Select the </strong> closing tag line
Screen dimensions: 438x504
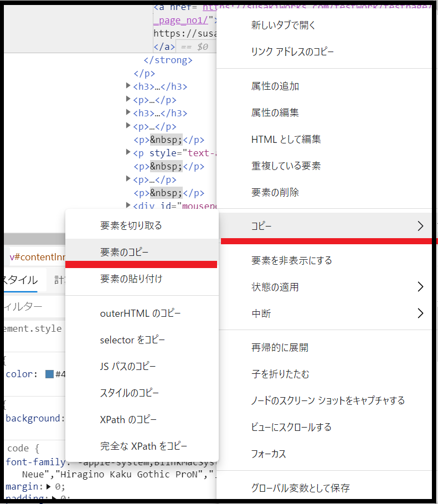point(168,60)
